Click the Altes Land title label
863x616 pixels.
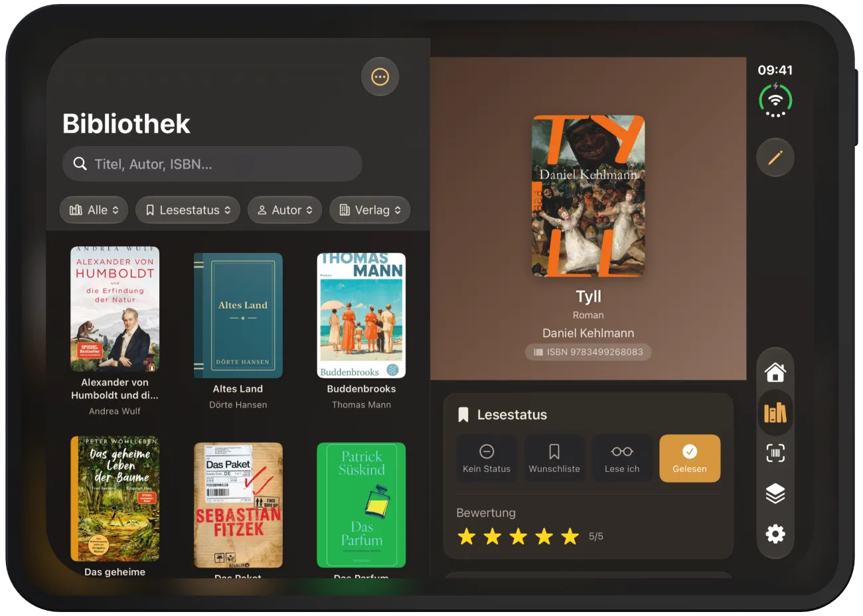pos(238,389)
